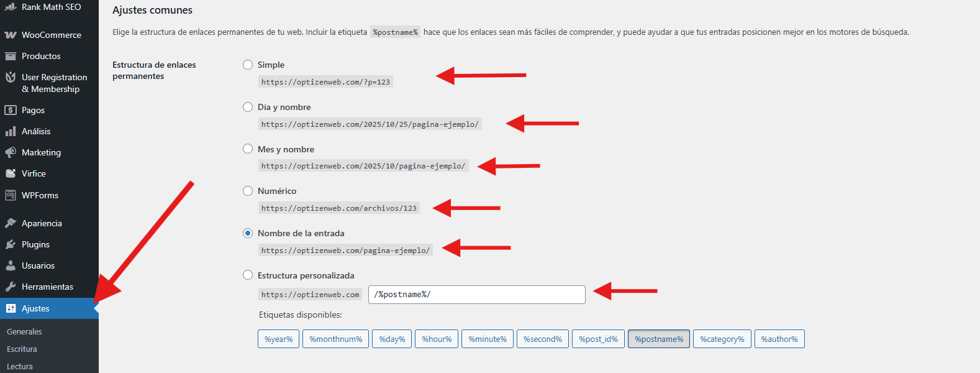Insert the %second% tag
The width and height of the screenshot is (980, 373).
point(543,339)
